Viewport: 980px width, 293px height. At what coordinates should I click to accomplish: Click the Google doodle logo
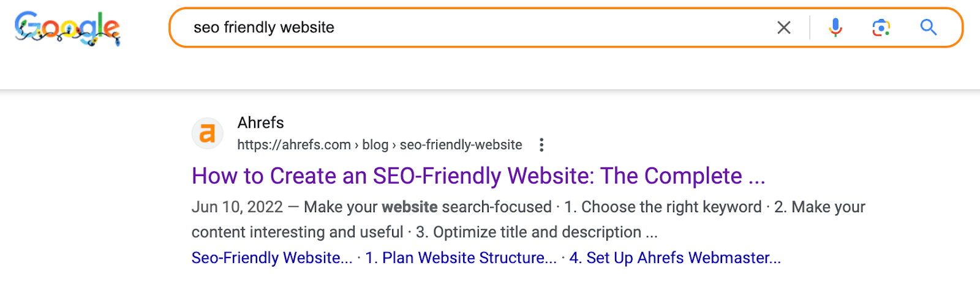pyautogui.click(x=67, y=28)
